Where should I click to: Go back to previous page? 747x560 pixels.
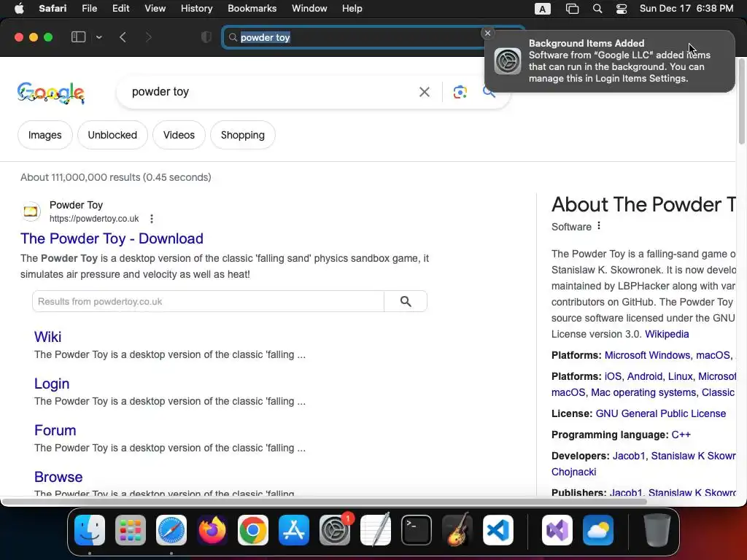coord(123,37)
